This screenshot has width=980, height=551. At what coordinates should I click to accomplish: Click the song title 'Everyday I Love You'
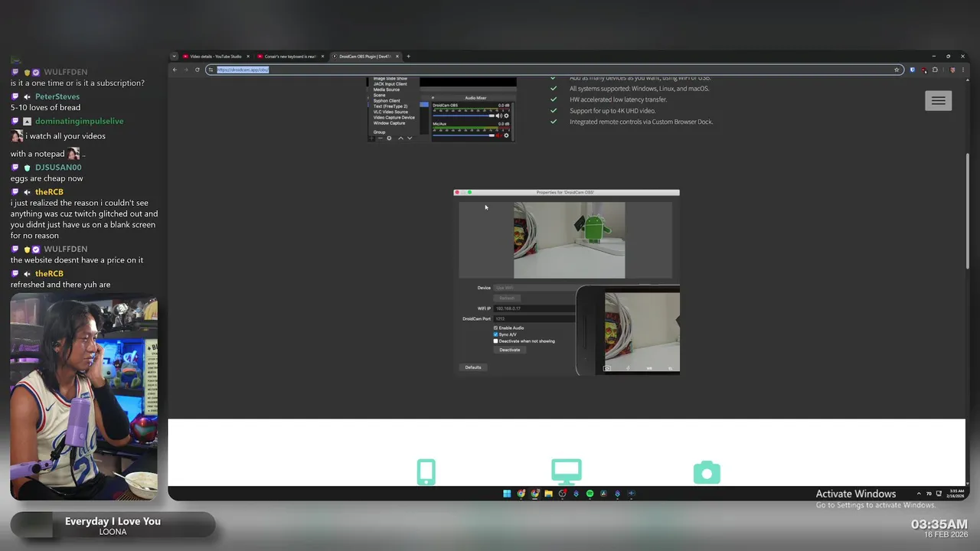pos(113,521)
